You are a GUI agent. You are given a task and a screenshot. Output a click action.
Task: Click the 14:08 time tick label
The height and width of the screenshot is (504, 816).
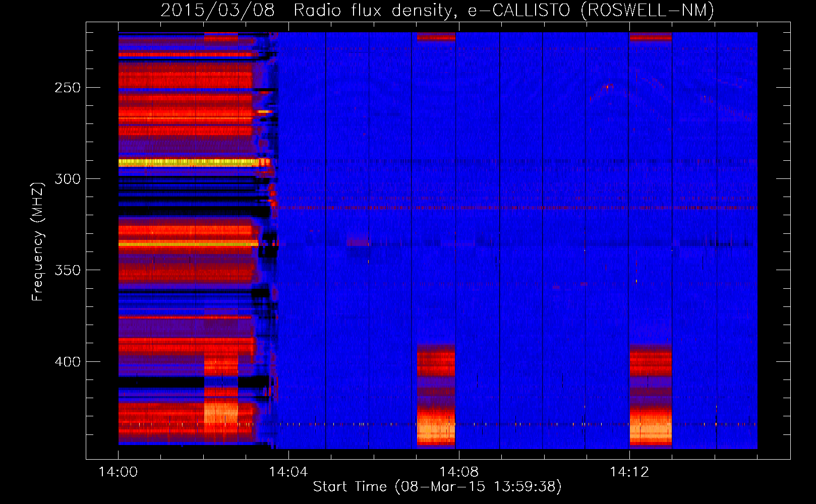459,472
